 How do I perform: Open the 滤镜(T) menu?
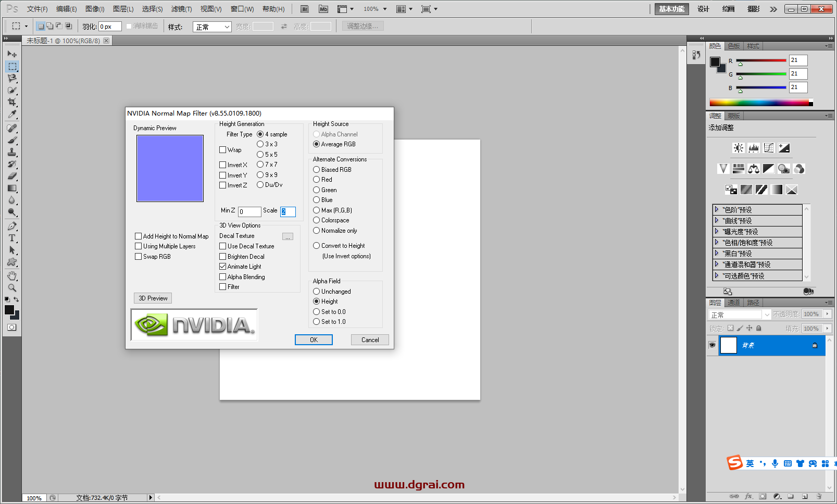pos(181,9)
